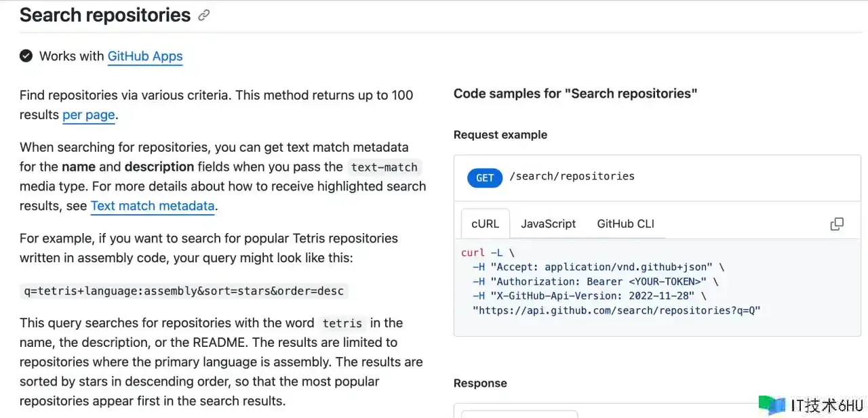The height and width of the screenshot is (418, 868).
Task: Click the text-match inline code
Action: 384,167
